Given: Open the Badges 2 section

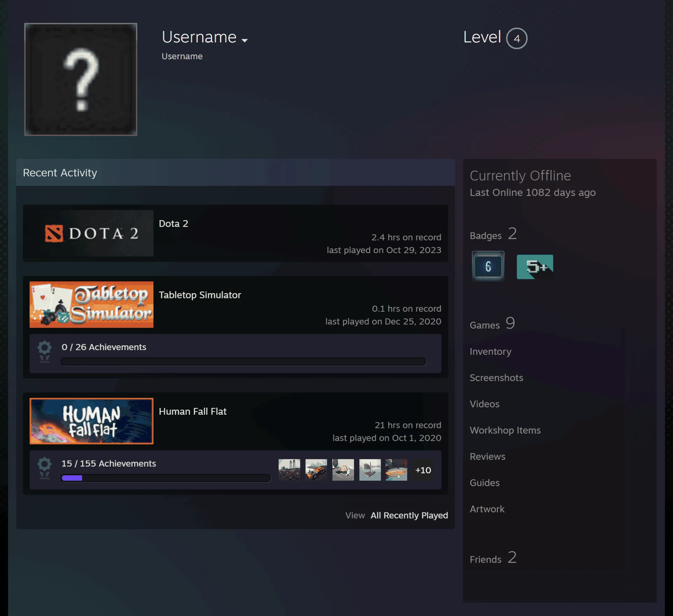Looking at the screenshot, I should click(493, 234).
